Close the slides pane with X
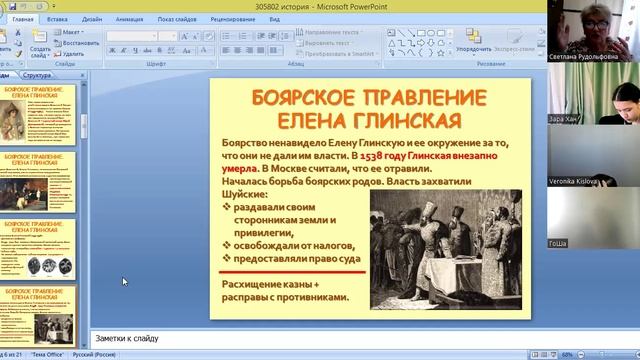The width and height of the screenshot is (640, 360). click(x=82, y=75)
